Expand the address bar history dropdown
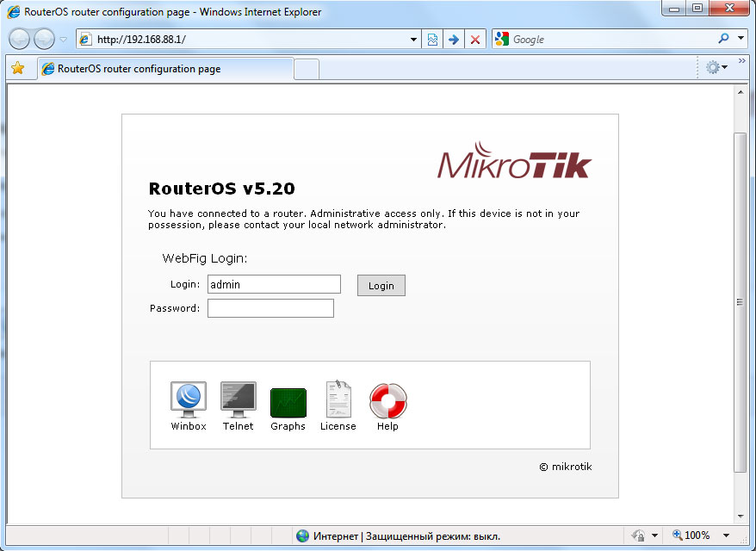Viewport: 756px width, 551px height. (x=412, y=39)
